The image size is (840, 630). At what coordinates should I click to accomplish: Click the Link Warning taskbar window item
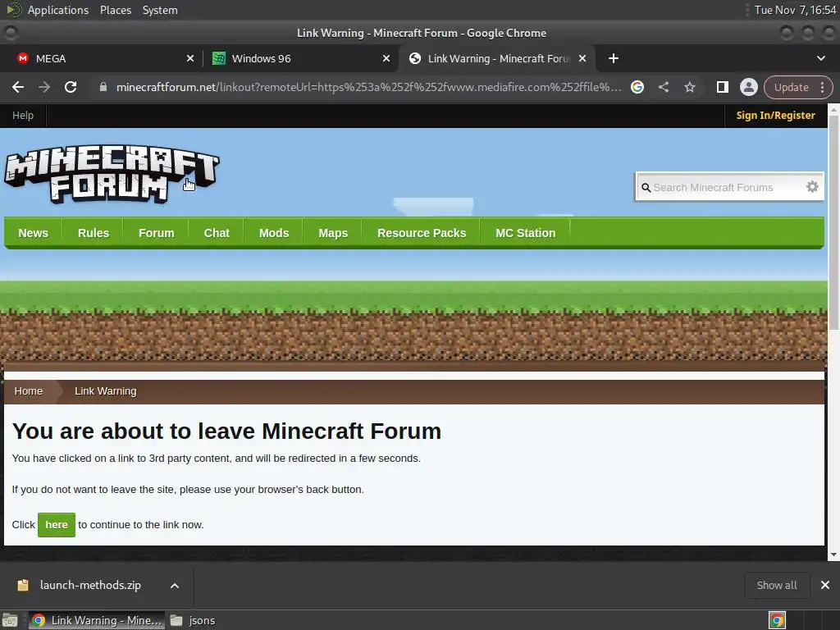pos(97,620)
